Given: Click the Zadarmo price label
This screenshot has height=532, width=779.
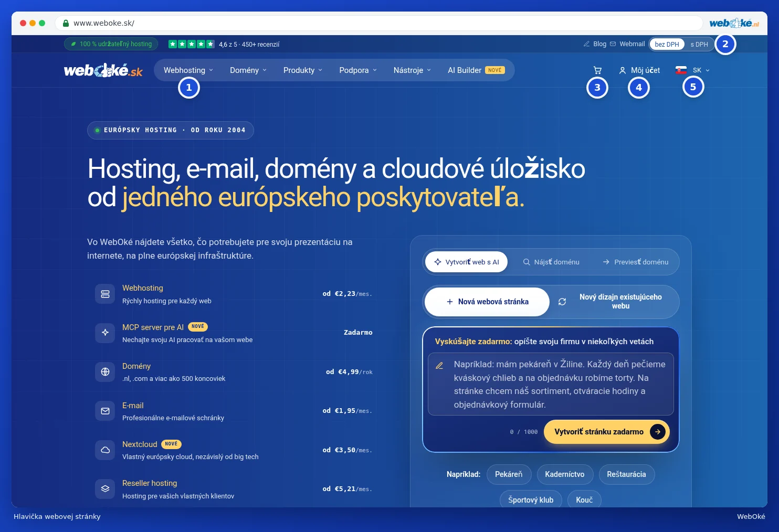Looking at the screenshot, I should (358, 333).
